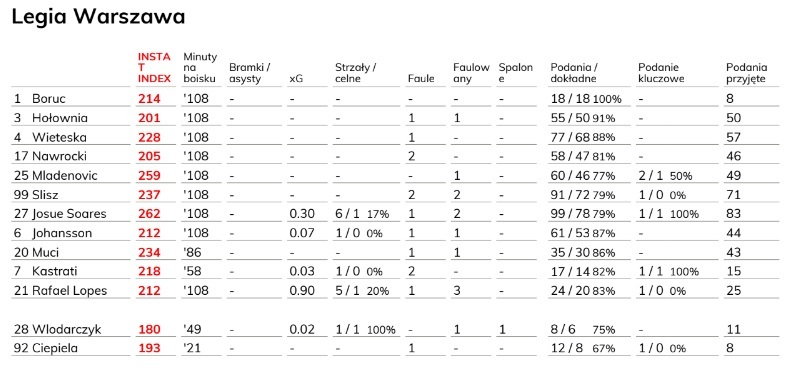Viewport: 787px width, 373px height.
Task: Click the INSTAT INDEX column header
Action: pyautogui.click(x=154, y=67)
